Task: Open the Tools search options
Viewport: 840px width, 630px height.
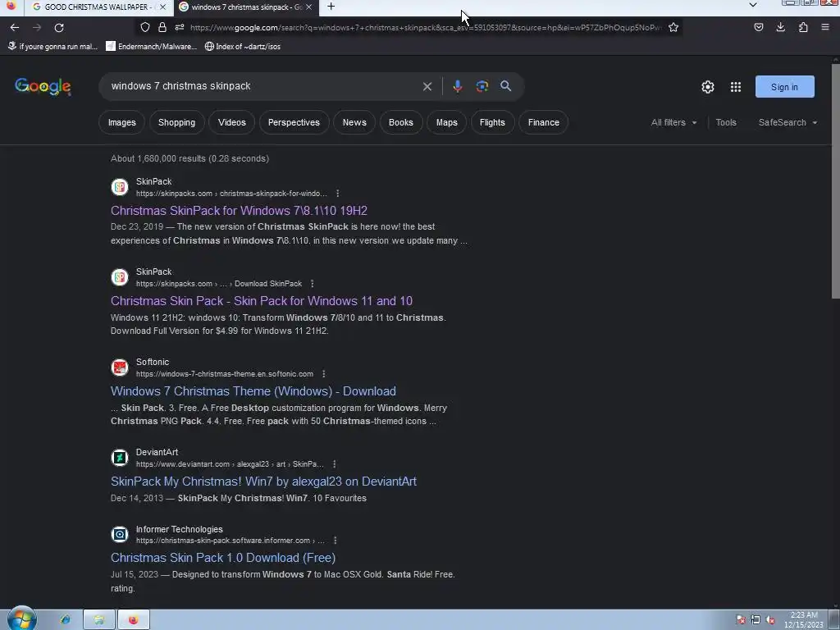Action: 726,122
